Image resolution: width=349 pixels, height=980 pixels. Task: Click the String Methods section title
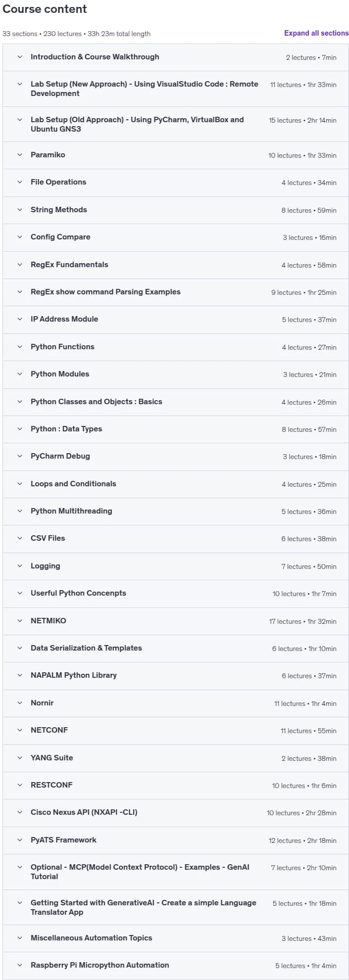click(x=58, y=210)
